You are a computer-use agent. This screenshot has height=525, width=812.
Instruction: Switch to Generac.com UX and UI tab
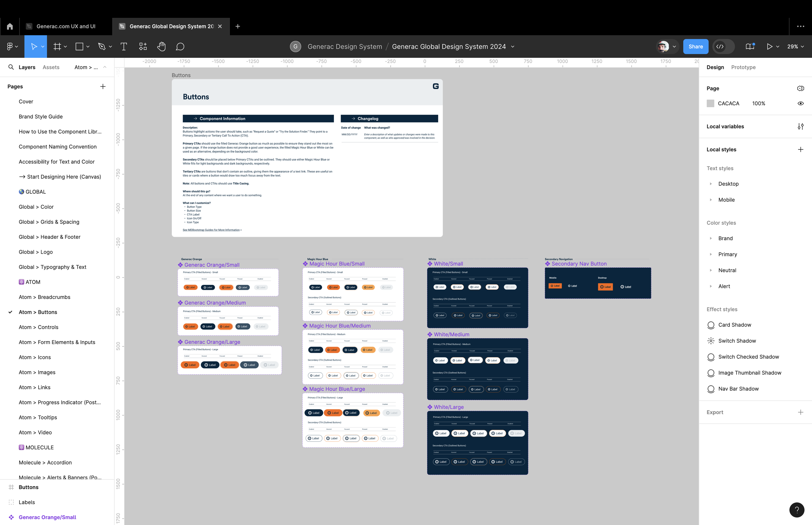[x=66, y=26]
